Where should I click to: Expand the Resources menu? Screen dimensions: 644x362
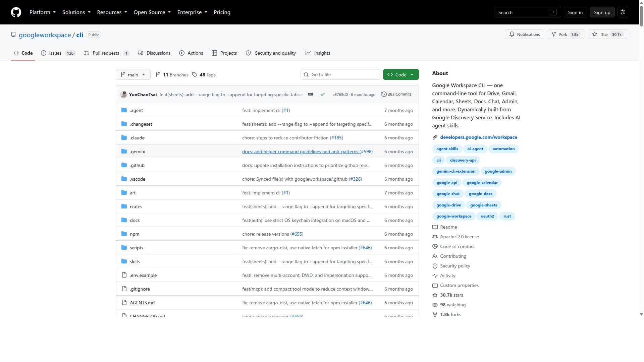pos(112,12)
